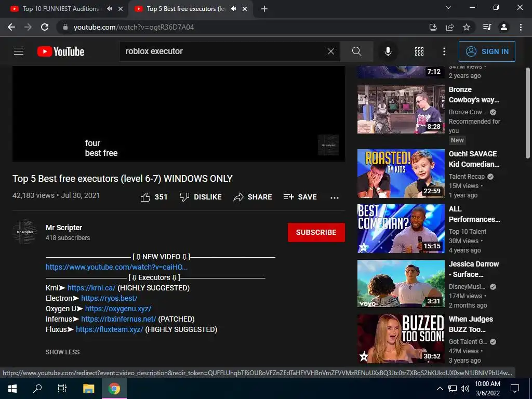Open Windows Start menu
Viewport: 532px width, 399px height.
click(x=12, y=389)
